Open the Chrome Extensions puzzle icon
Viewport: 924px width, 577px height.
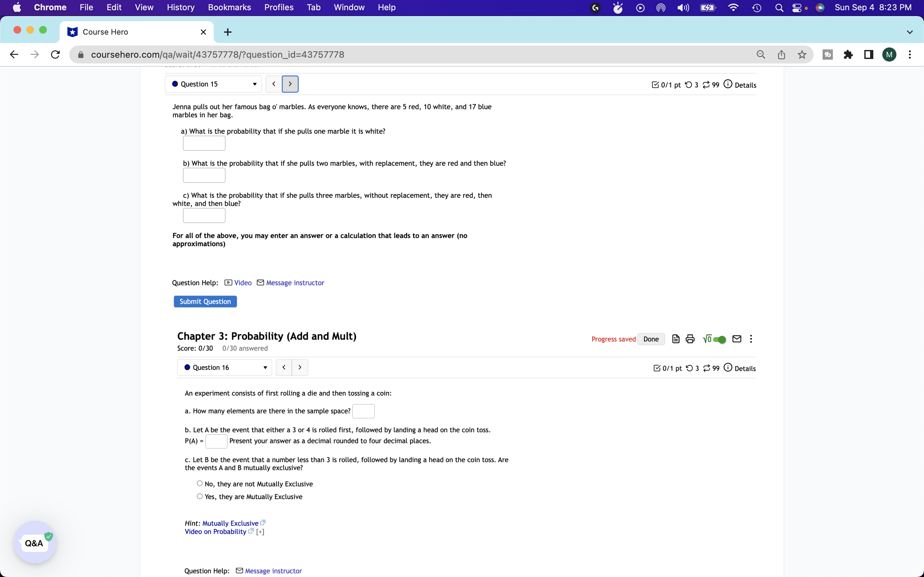(x=848, y=54)
